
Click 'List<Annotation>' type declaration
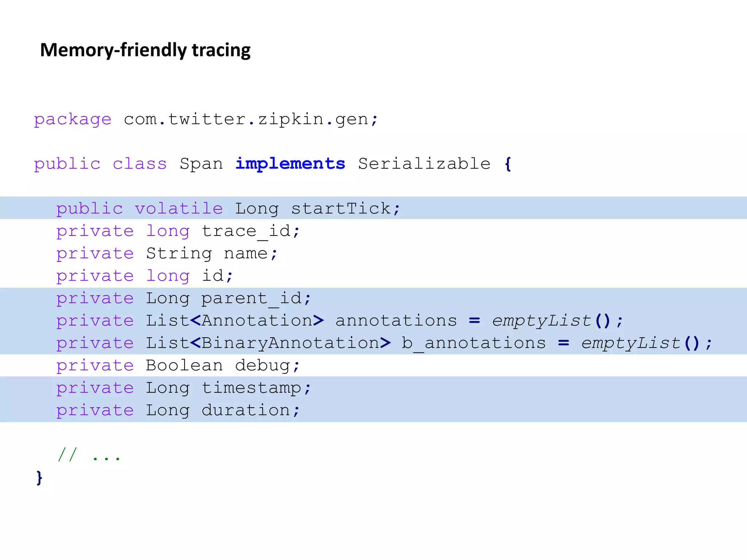point(235,321)
